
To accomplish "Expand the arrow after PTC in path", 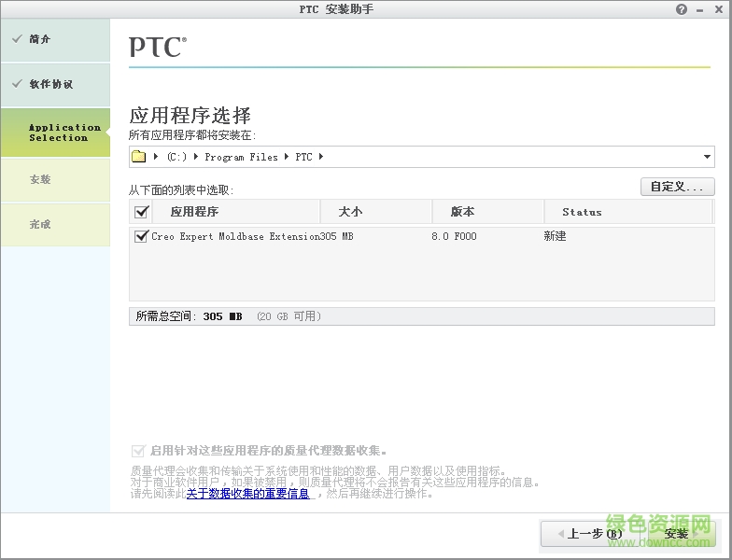I will pyautogui.click(x=320, y=157).
